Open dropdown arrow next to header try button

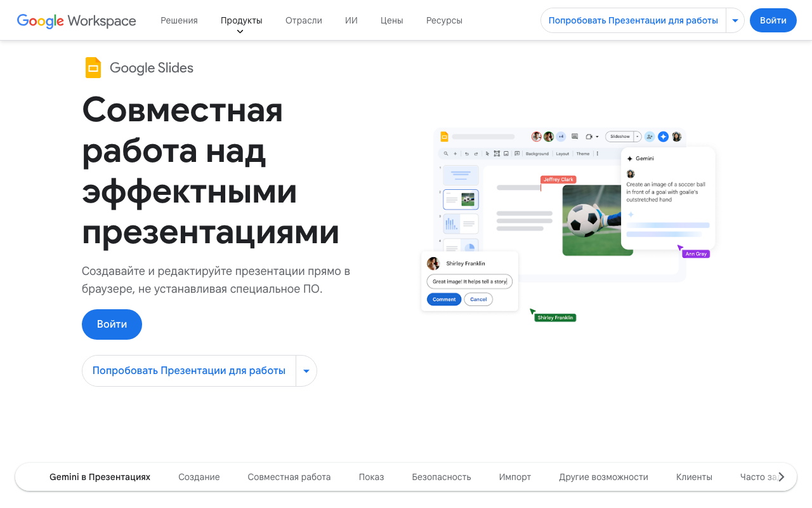(x=735, y=20)
